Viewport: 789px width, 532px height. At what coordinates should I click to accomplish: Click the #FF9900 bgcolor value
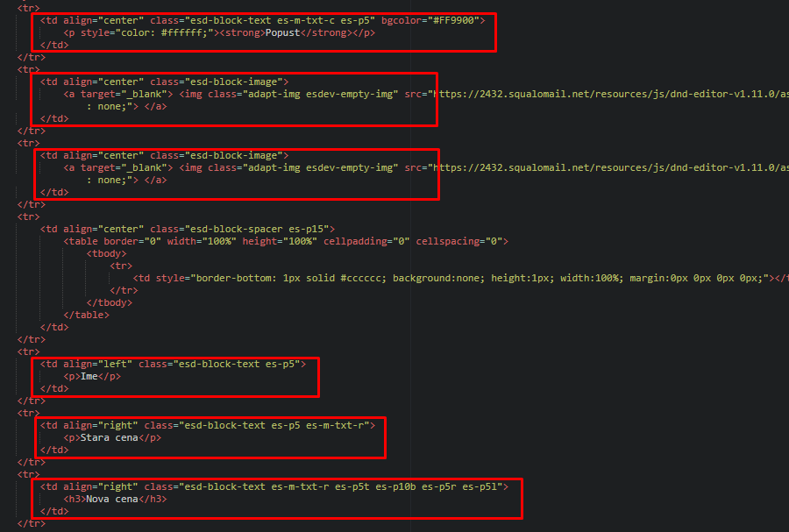(x=451, y=20)
